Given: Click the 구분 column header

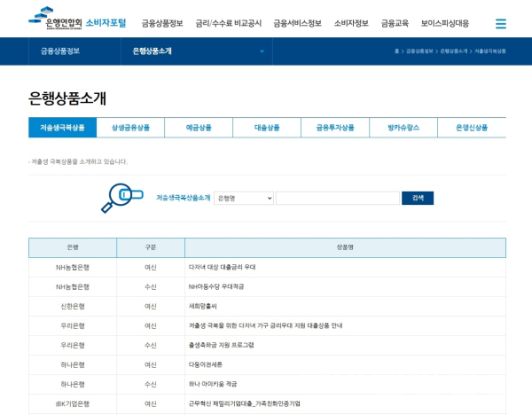Looking at the screenshot, I should click(151, 247).
